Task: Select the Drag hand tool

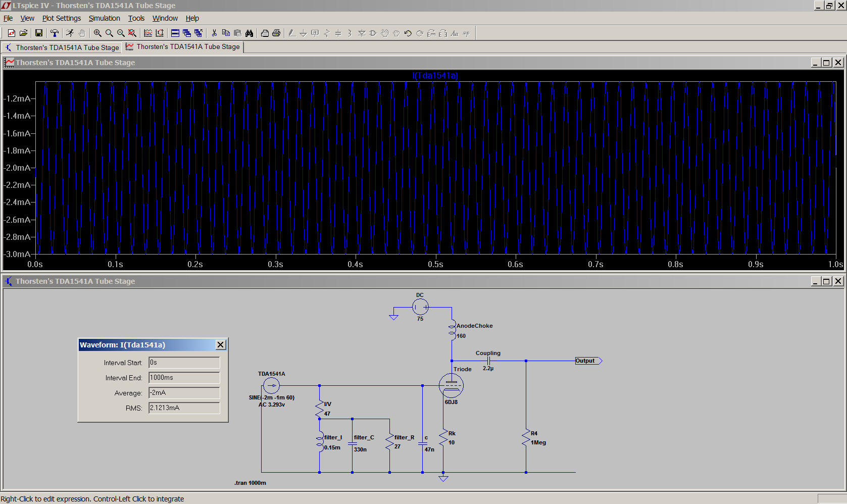Action: coord(396,33)
